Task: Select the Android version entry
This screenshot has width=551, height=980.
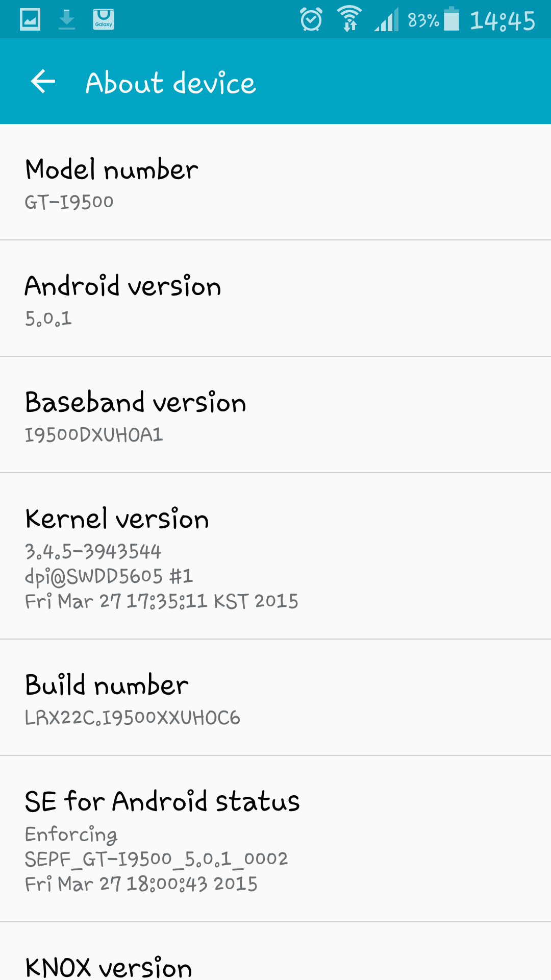Action: (x=275, y=299)
